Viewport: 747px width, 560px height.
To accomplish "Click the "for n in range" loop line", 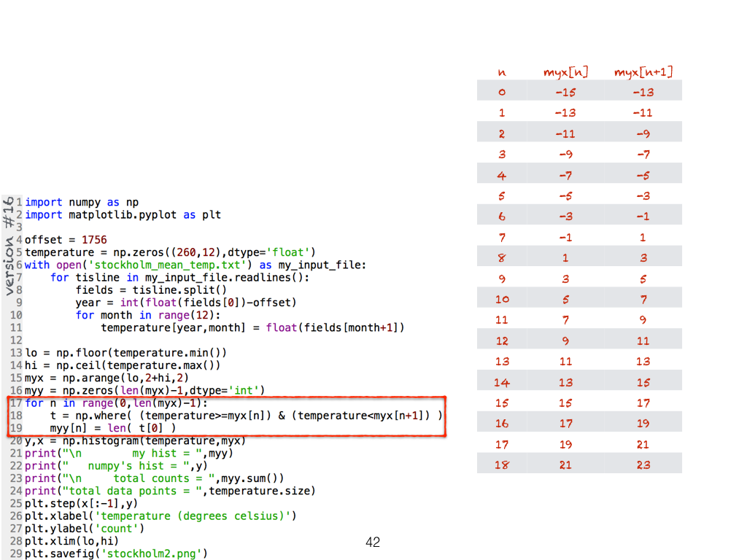I will (x=117, y=403).
